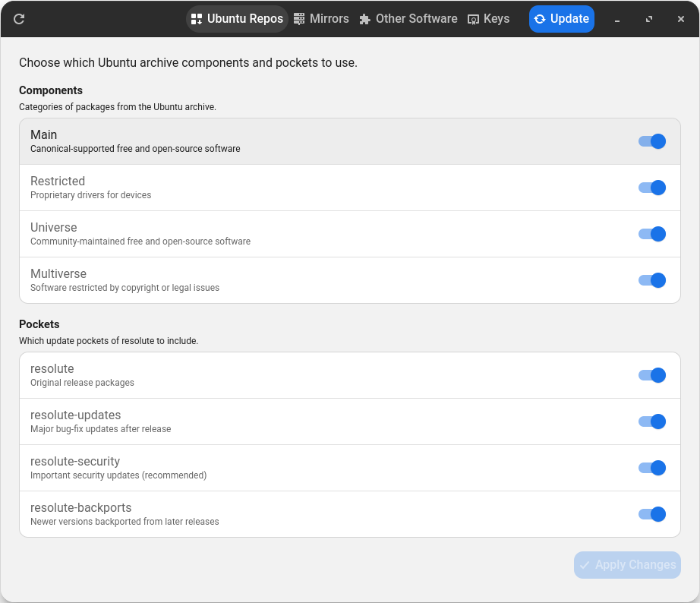
Task: Click the Pockets section heading
Action: (39, 324)
